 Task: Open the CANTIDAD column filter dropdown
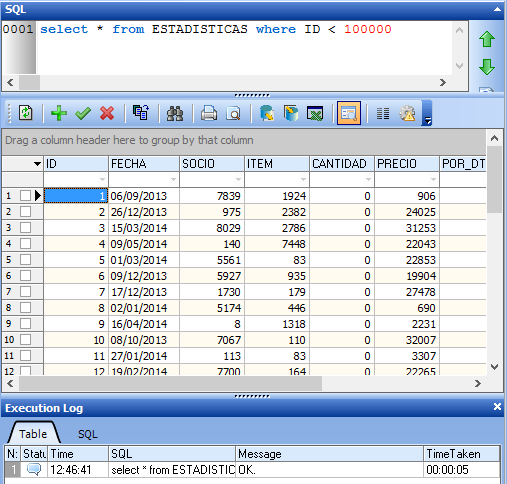click(x=368, y=180)
